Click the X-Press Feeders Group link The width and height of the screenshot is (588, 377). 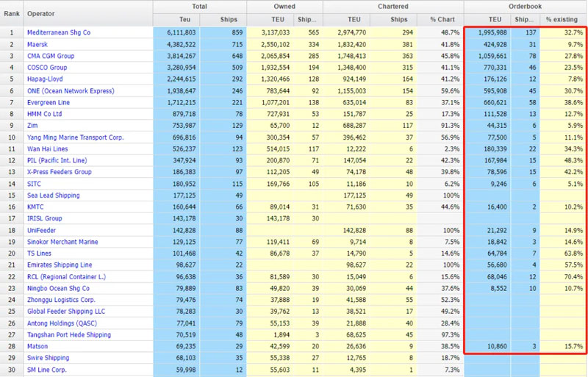pyautogui.click(x=59, y=172)
